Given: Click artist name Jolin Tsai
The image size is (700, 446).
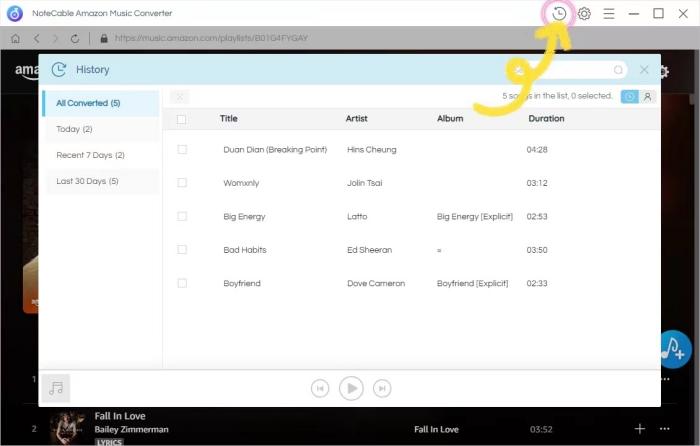Looking at the screenshot, I should pyautogui.click(x=365, y=183).
